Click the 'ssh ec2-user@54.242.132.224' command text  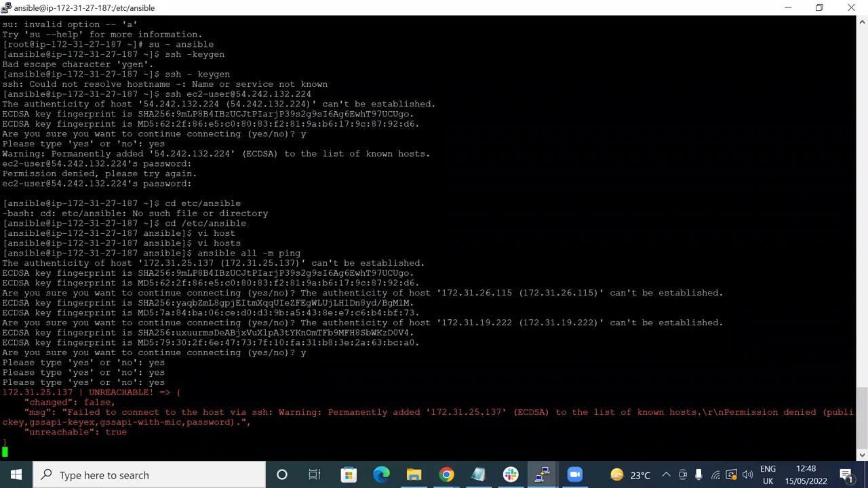click(238, 94)
